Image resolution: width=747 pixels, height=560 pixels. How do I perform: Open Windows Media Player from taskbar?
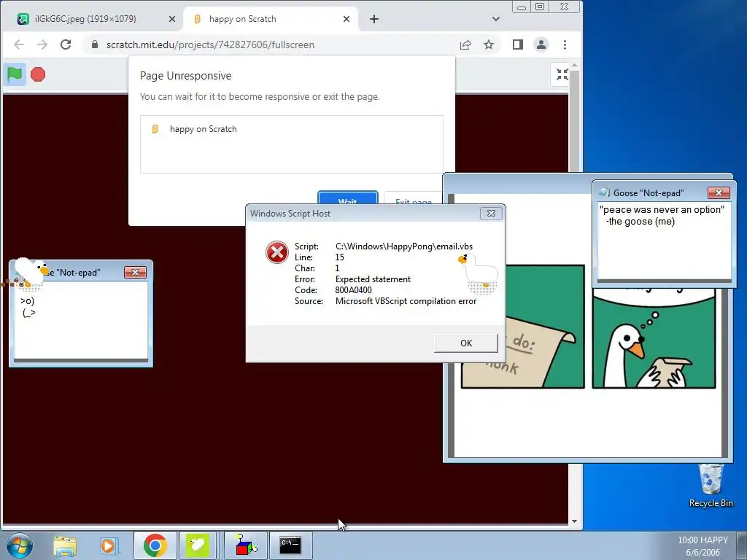[x=109, y=545]
